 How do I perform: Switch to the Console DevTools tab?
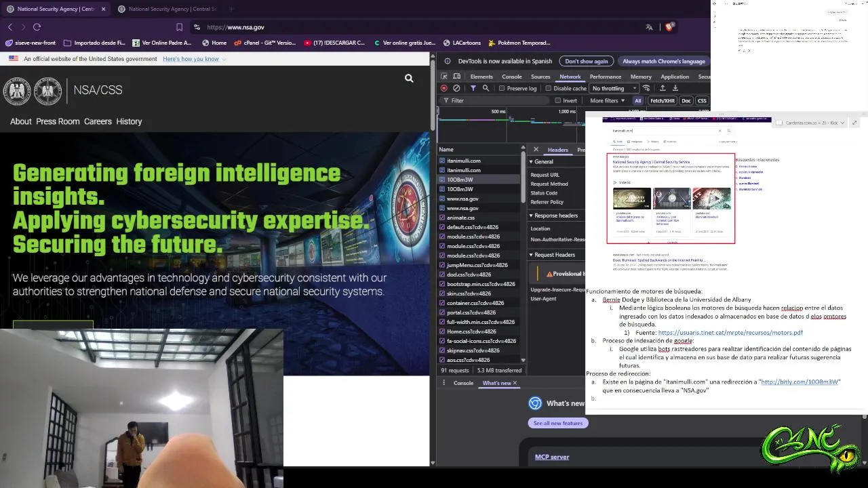[511, 77]
